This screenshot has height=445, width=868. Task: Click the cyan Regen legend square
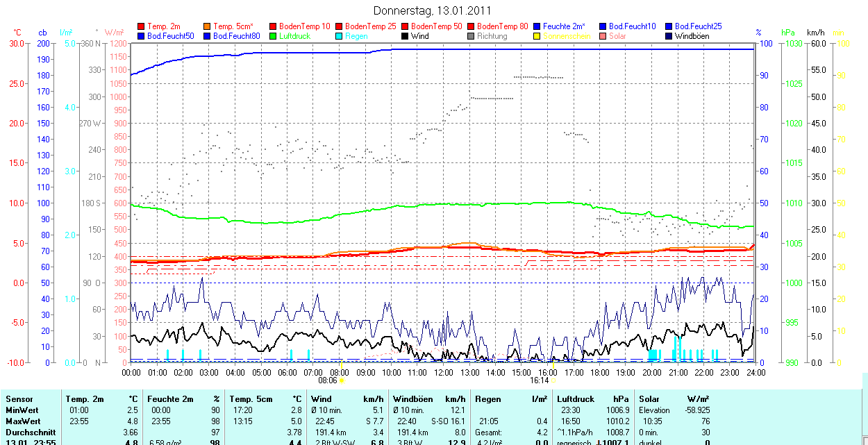point(340,36)
